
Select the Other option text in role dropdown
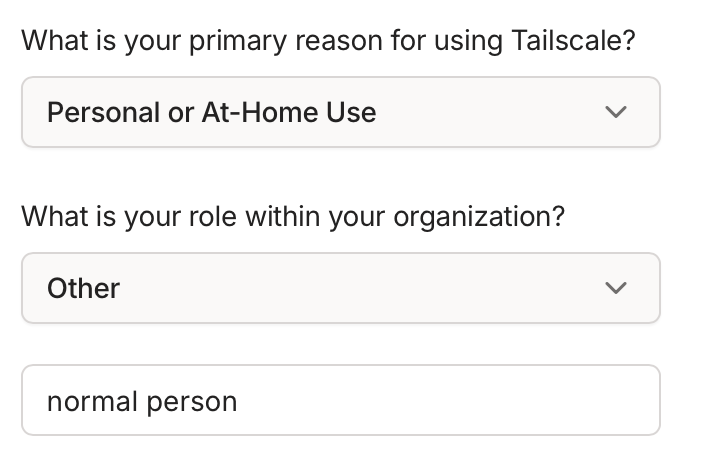(x=83, y=288)
